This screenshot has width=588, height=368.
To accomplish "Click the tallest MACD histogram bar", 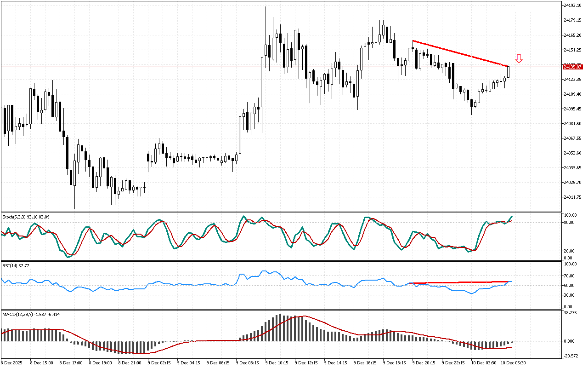I will pyautogui.click(x=280, y=328).
